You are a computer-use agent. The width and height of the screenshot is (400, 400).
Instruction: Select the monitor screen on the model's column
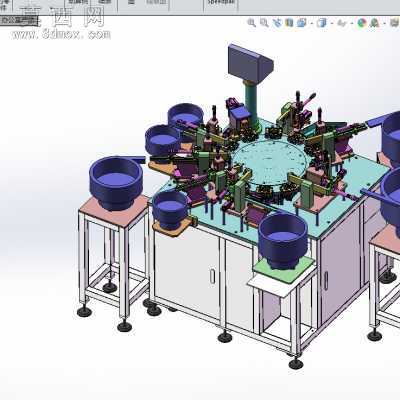point(250,63)
